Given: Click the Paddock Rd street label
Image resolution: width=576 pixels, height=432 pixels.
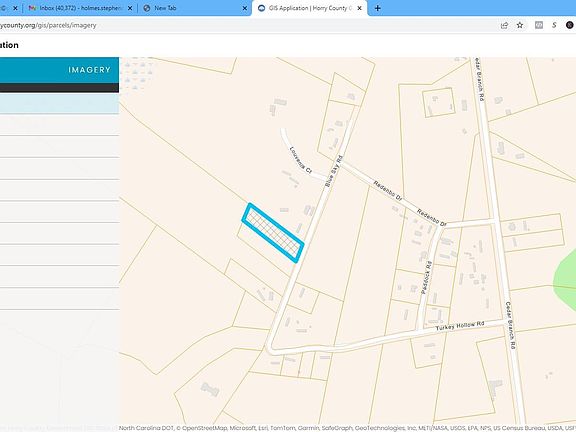Looking at the screenshot, I should 426,277.
